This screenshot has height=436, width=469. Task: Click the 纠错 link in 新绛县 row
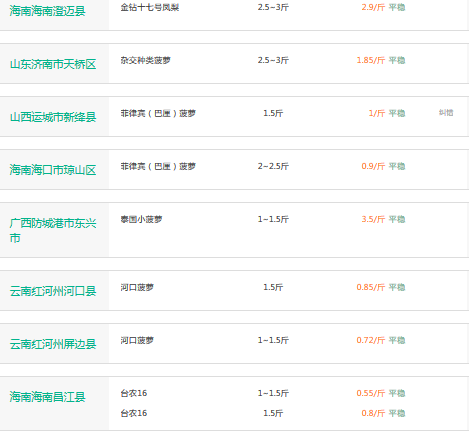(446, 113)
